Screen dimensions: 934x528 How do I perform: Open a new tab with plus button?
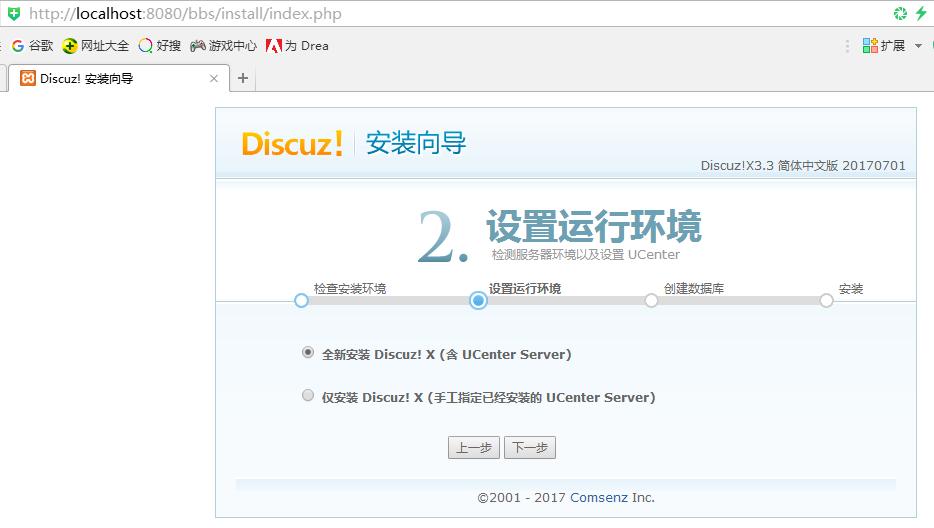(242, 78)
